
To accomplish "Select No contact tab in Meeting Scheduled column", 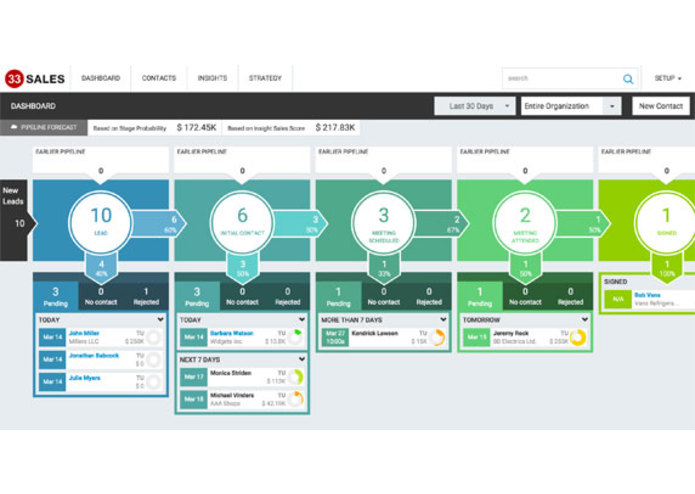I will tap(384, 296).
